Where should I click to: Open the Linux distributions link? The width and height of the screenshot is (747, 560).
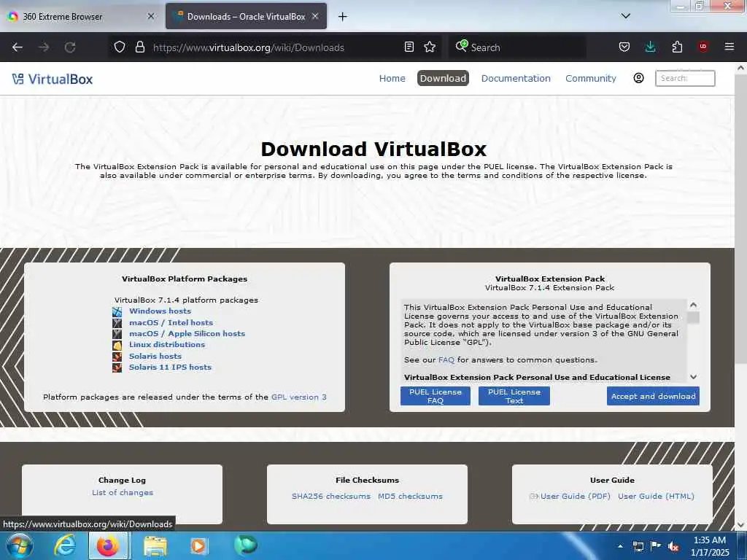[x=167, y=344]
